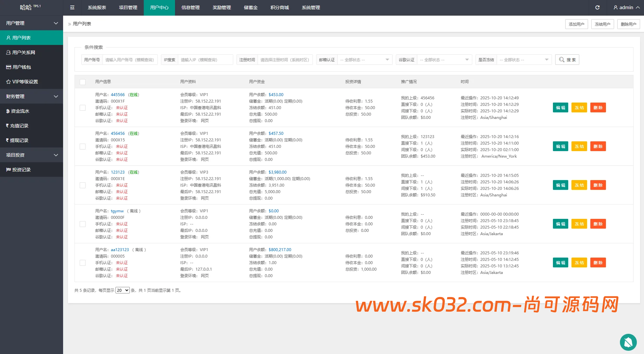Open 资金流水 bitcoin icon entry
Viewport: 644px width, 354px height.
pyautogui.click(x=8, y=111)
